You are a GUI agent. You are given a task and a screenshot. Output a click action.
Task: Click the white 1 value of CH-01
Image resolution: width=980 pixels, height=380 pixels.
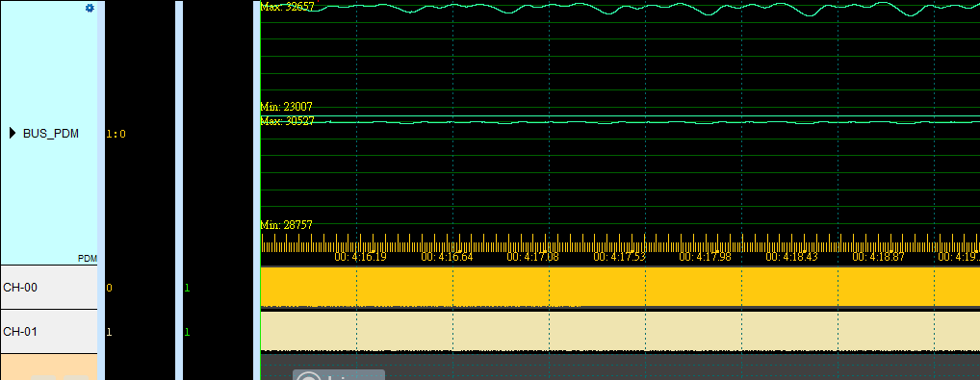click(110, 332)
